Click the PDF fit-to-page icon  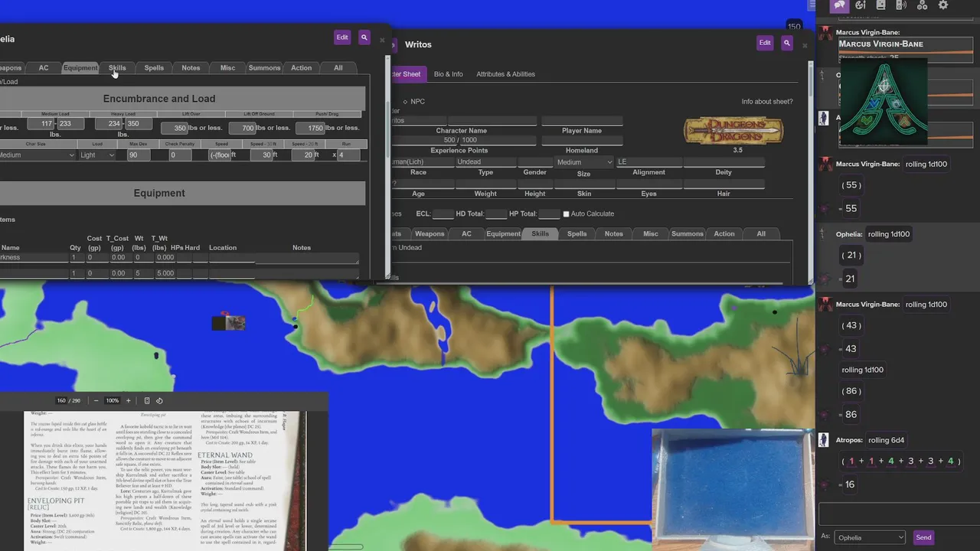click(147, 400)
